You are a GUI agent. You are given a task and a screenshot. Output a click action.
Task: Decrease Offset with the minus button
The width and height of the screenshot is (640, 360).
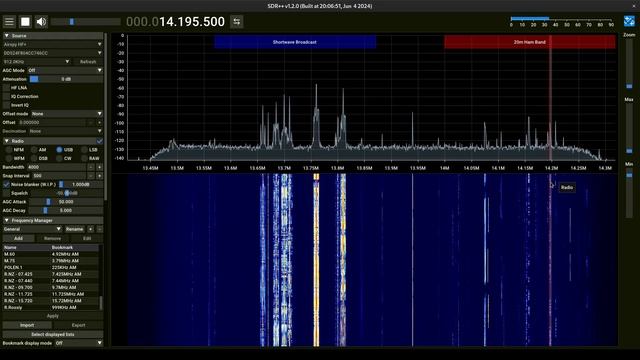(x=91, y=122)
